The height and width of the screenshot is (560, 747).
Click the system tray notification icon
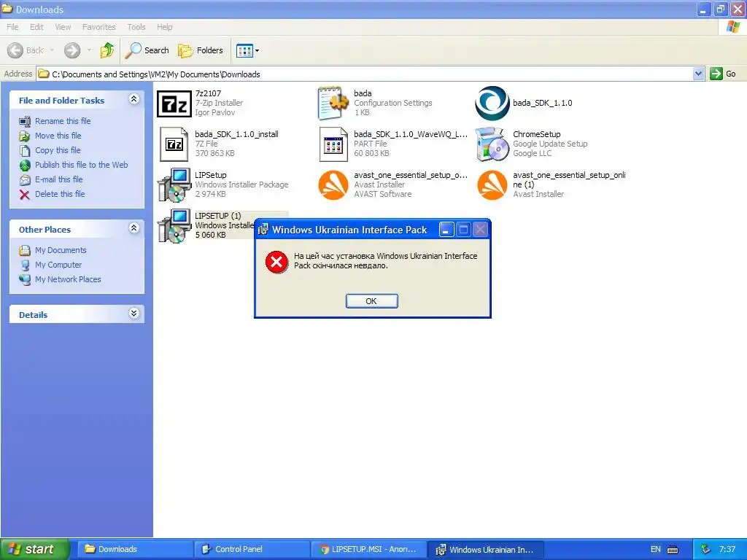[706, 549]
